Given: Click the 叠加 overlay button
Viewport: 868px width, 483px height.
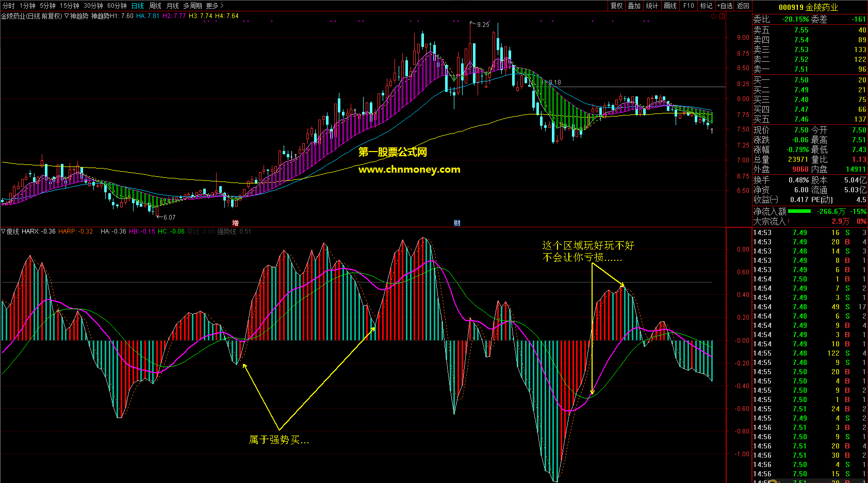Looking at the screenshot, I should pyautogui.click(x=634, y=6).
